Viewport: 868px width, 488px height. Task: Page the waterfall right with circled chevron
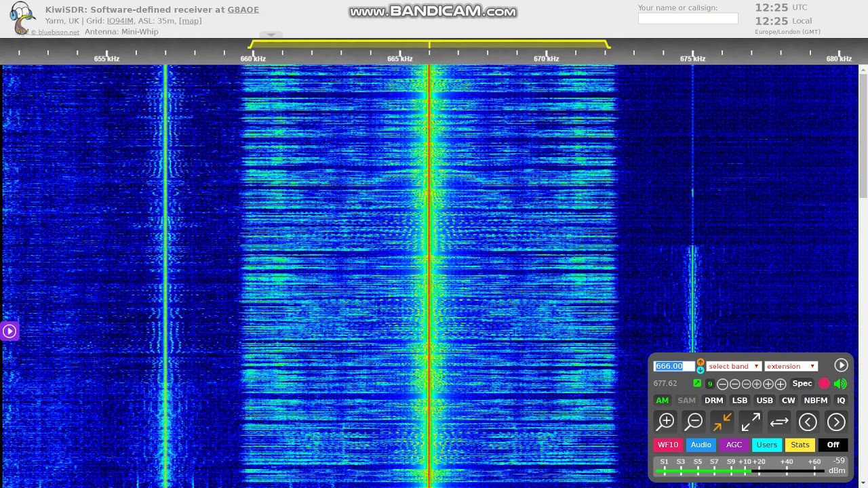coord(836,422)
